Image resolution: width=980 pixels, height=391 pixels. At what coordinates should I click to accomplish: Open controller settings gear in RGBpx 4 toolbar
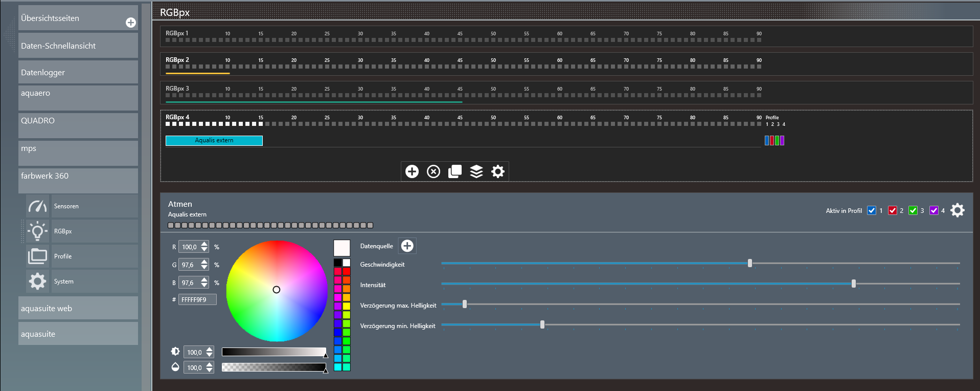pyautogui.click(x=498, y=171)
